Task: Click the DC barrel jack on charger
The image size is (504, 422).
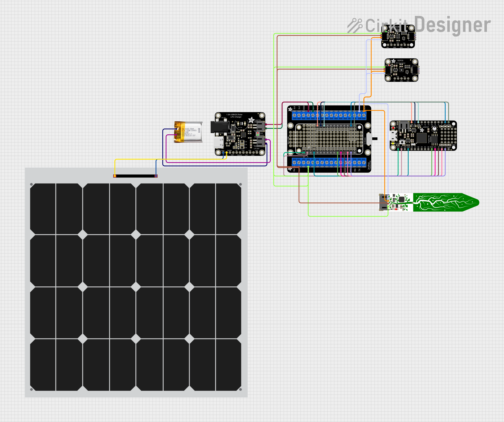Action: tap(220, 127)
